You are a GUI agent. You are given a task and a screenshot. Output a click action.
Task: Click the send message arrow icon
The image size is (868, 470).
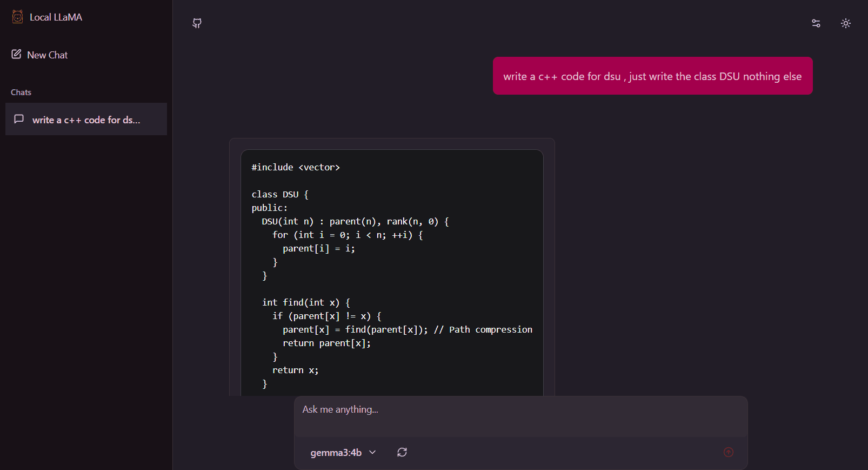729,452
